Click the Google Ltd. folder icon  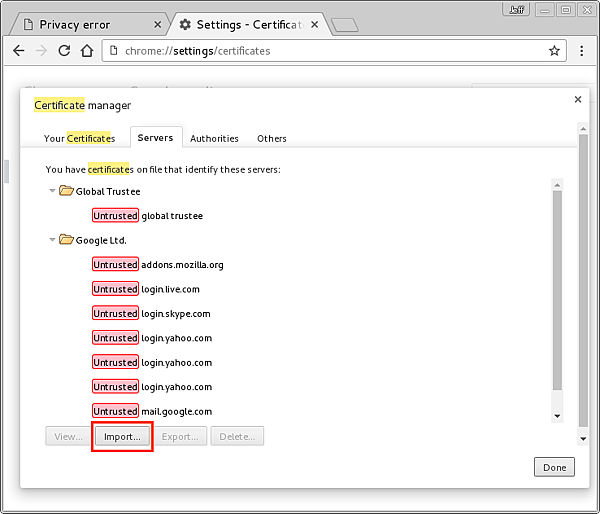66,240
